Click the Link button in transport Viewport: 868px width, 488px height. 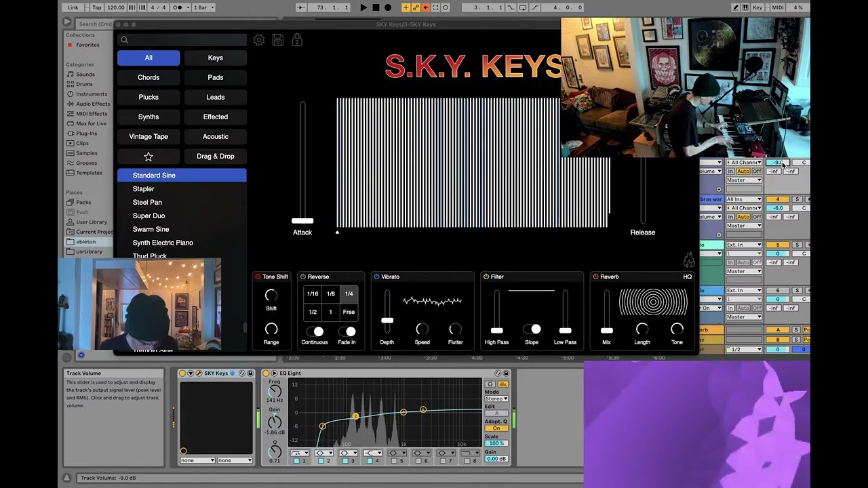click(x=73, y=7)
